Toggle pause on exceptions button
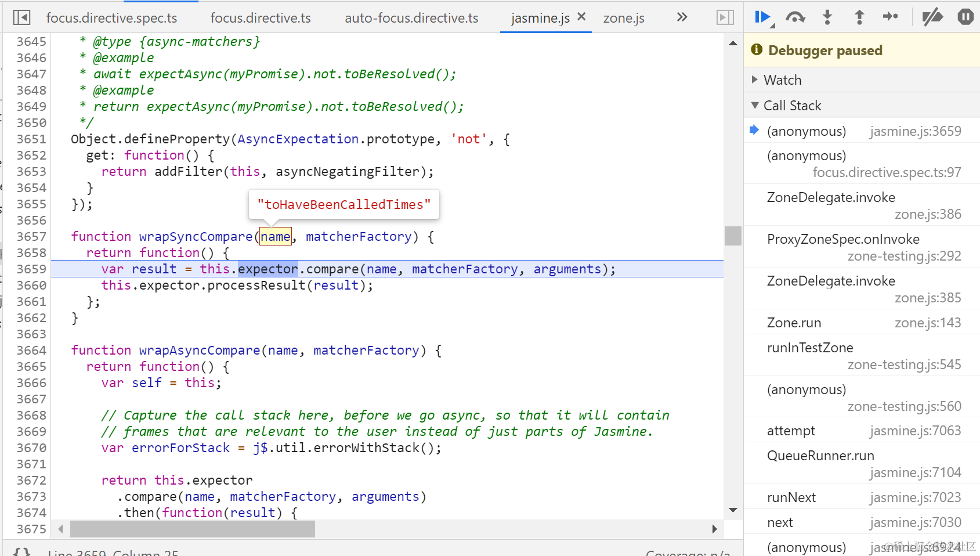The image size is (980, 556). point(965,17)
